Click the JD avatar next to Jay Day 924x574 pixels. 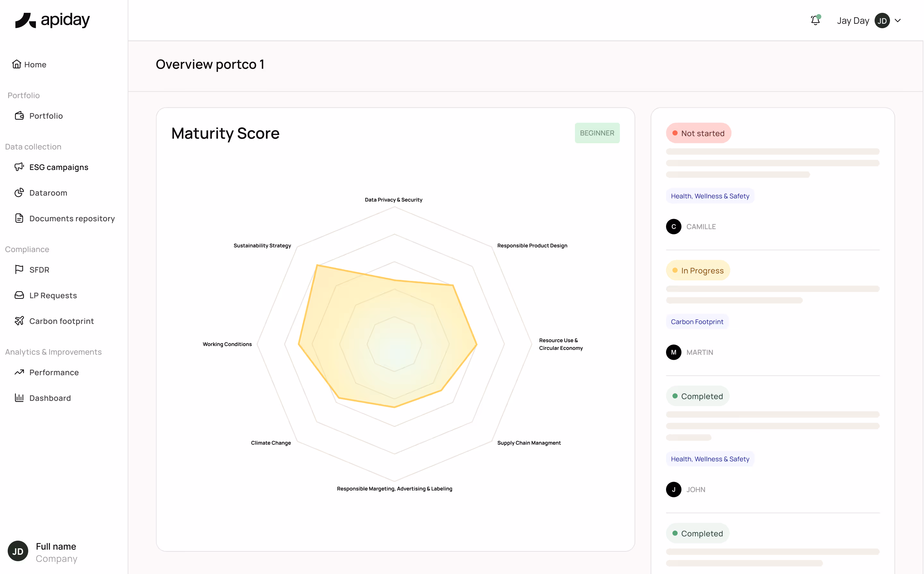click(x=882, y=21)
